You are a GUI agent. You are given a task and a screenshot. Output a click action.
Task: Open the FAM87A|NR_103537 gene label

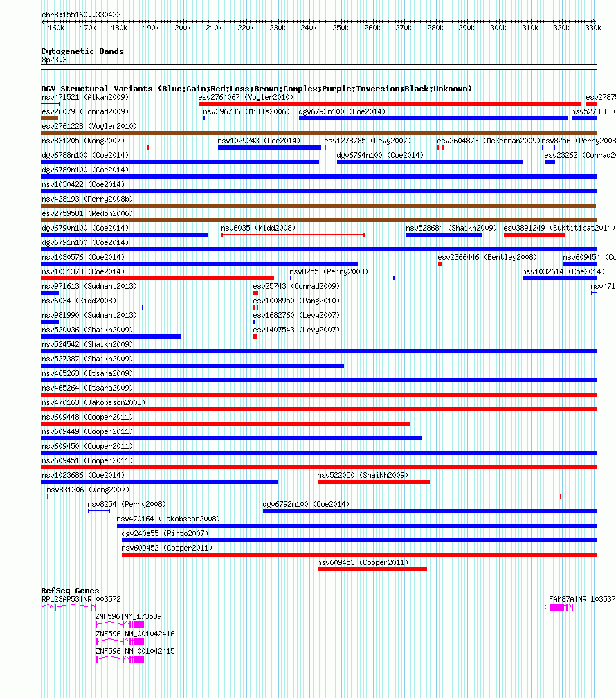[582, 599]
